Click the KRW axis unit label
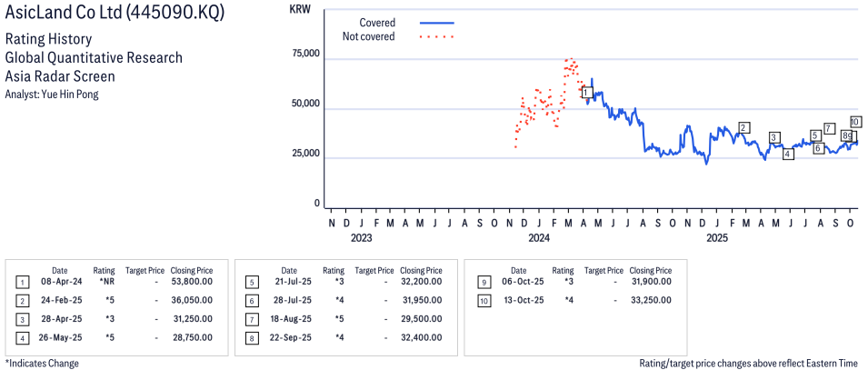 pyautogui.click(x=298, y=8)
